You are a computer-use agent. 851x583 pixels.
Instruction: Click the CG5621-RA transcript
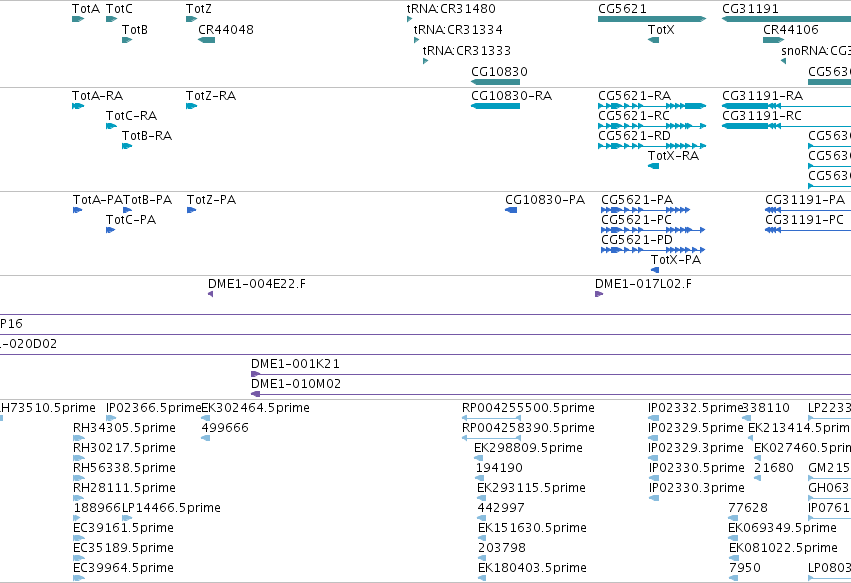652,106
